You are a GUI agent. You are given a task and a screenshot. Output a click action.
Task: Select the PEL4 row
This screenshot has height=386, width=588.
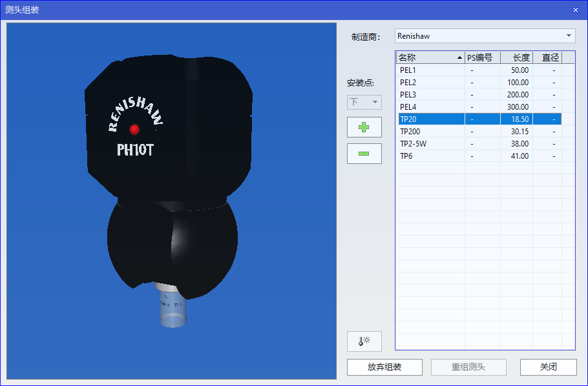coord(479,107)
